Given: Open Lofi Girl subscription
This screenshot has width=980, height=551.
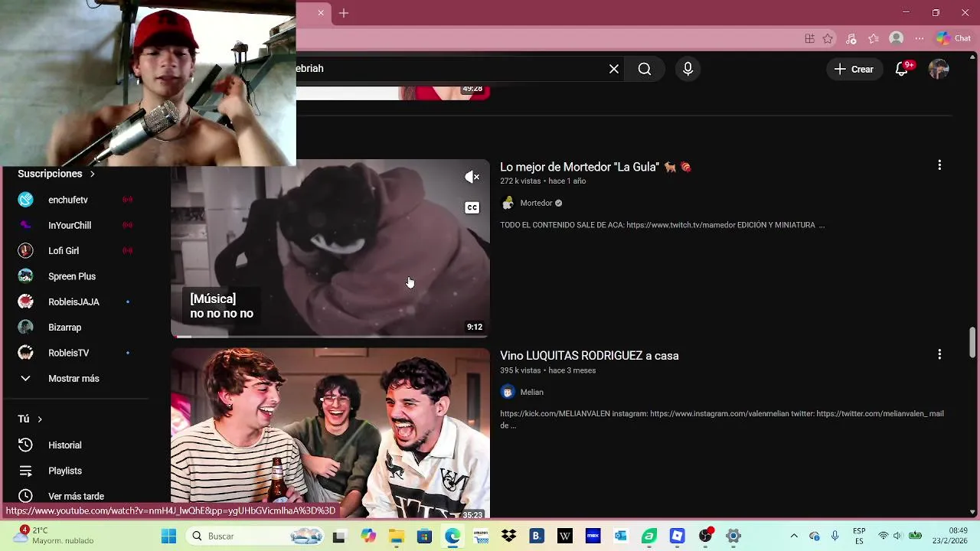Looking at the screenshot, I should click(x=75, y=250).
